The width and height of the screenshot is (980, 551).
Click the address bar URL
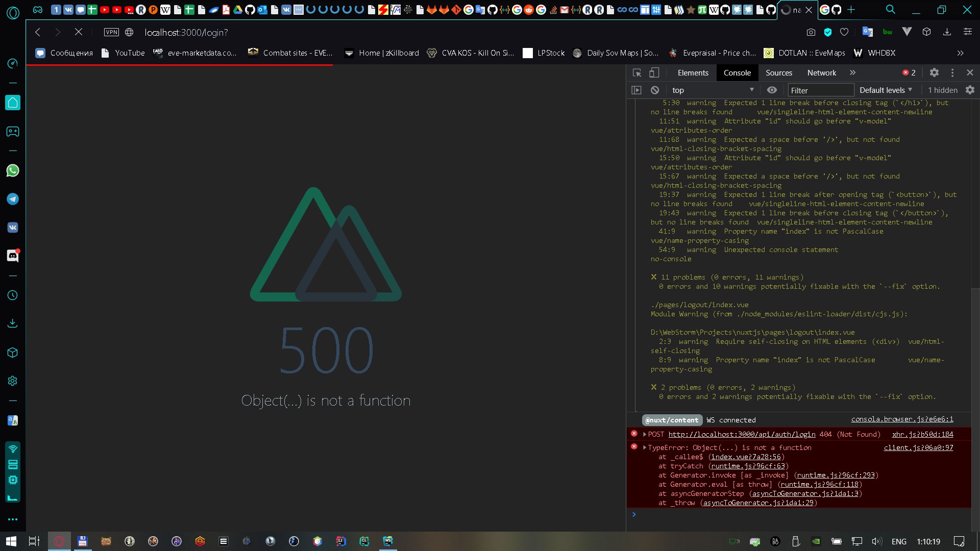pyautogui.click(x=186, y=32)
